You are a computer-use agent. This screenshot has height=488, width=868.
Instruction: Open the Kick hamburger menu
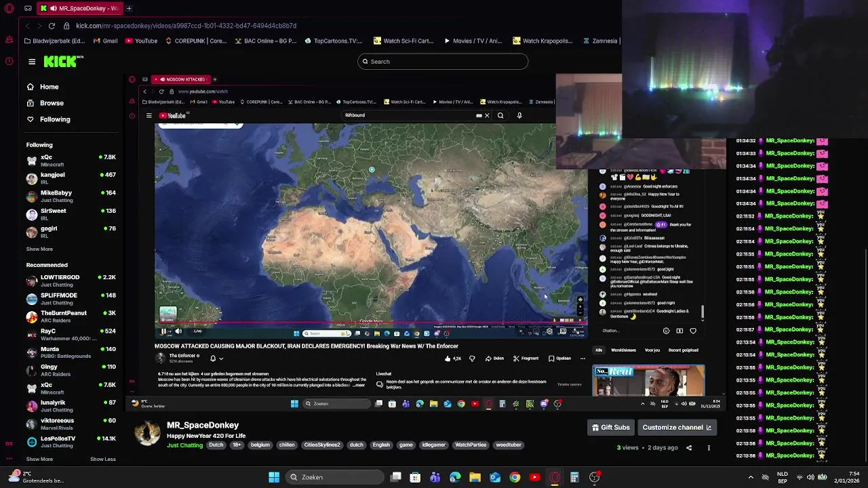[x=32, y=62]
